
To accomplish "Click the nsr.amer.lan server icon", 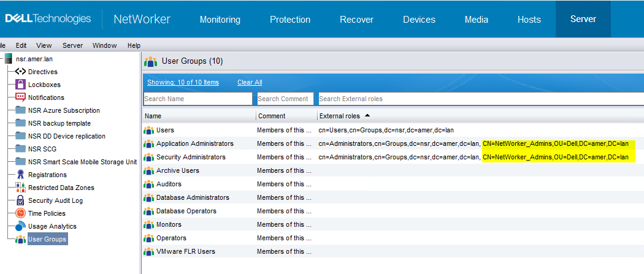I will (x=9, y=59).
